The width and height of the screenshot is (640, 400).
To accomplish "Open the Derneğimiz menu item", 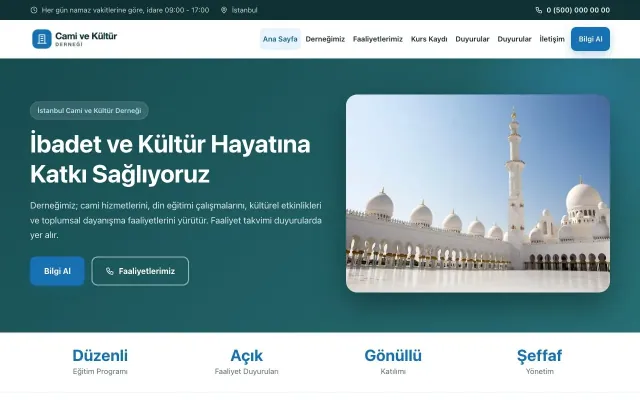I will point(325,39).
